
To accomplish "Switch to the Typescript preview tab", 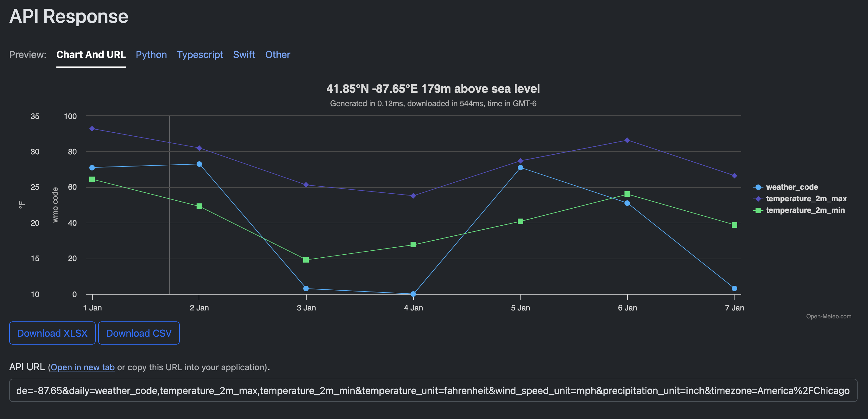I will [200, 55].
